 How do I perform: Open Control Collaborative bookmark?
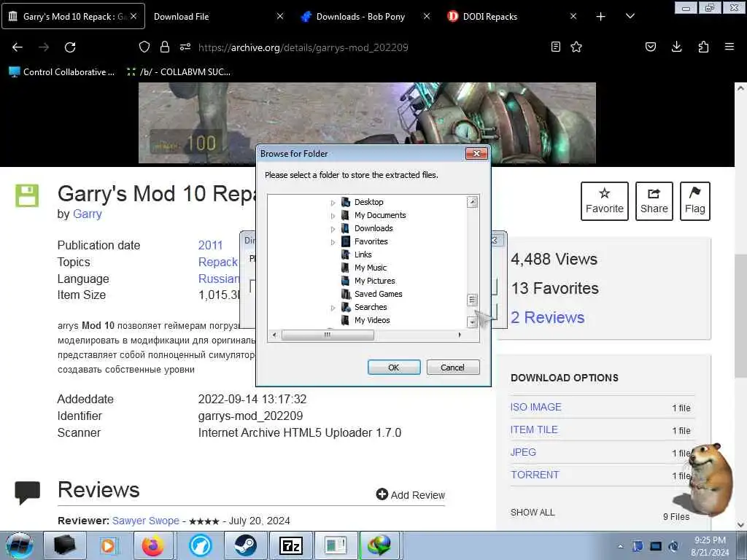coord(62,72)
